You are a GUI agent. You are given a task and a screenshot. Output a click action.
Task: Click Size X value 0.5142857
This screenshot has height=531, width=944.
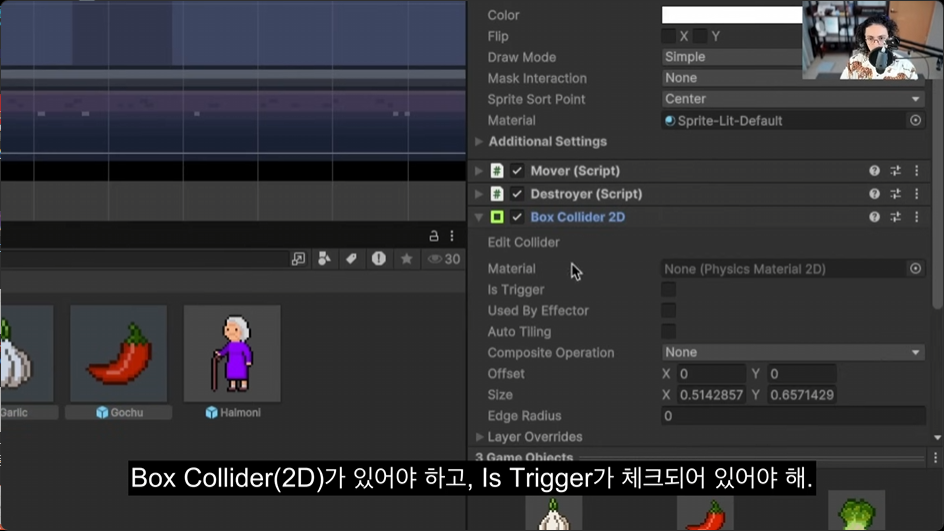[x=711, y=395]
